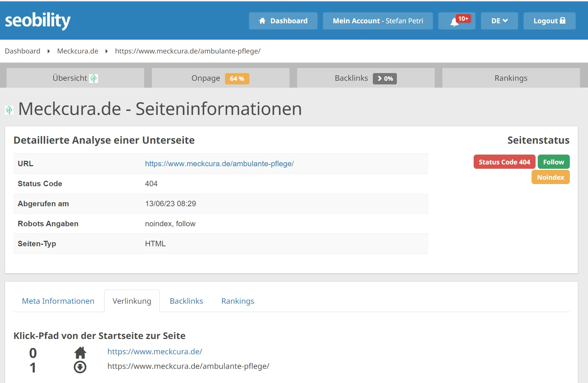Click the orange Noindex badge
Screen dimensions: 588x383
click(x=550, y=177)
